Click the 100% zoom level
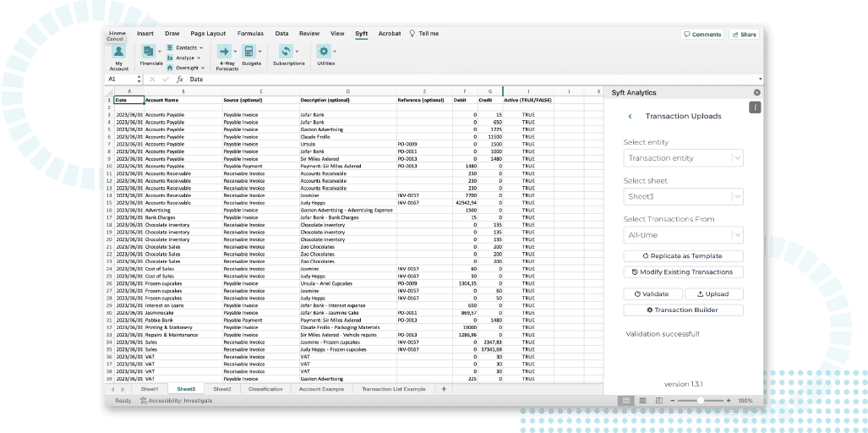This screenshot has width=868, height=433. point(745,400)
